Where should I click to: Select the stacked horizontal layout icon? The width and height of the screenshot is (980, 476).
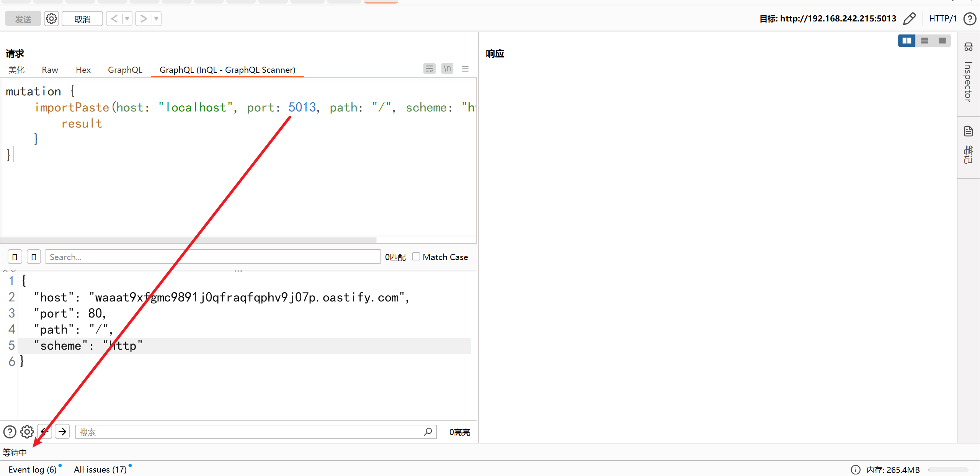[x=924, y=41]
